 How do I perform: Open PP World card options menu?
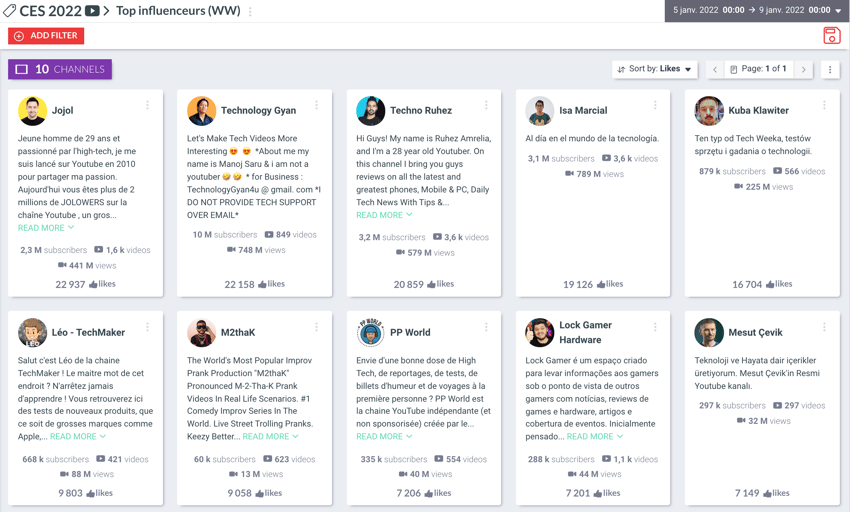[x=486, y=327]
